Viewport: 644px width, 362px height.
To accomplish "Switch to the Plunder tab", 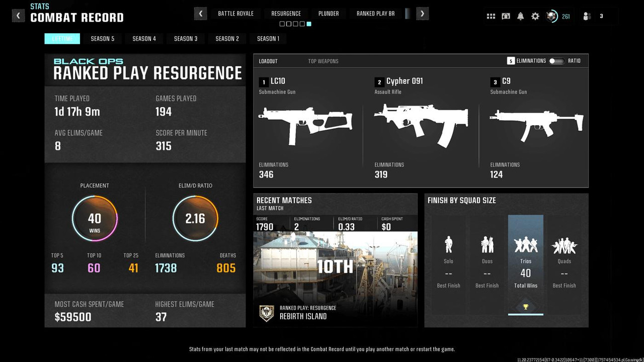I will click(329, 14).
